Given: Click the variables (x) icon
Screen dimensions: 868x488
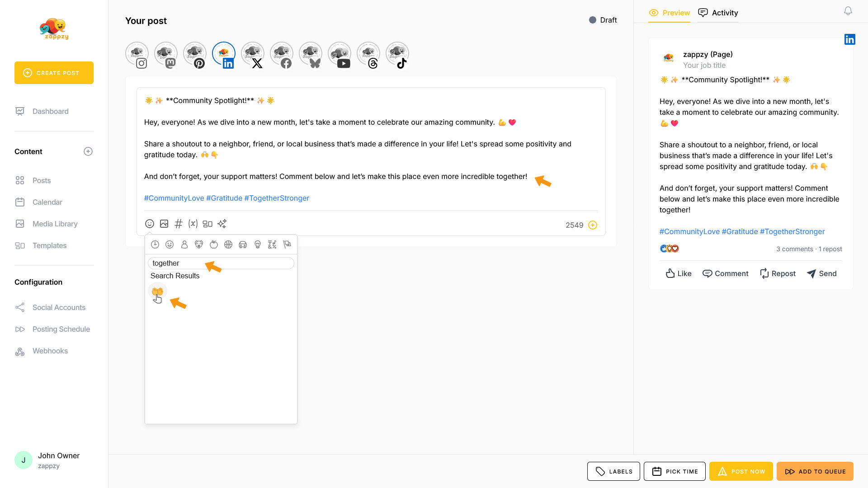Looking at the screenshot, I should click(x=193, y=224).
